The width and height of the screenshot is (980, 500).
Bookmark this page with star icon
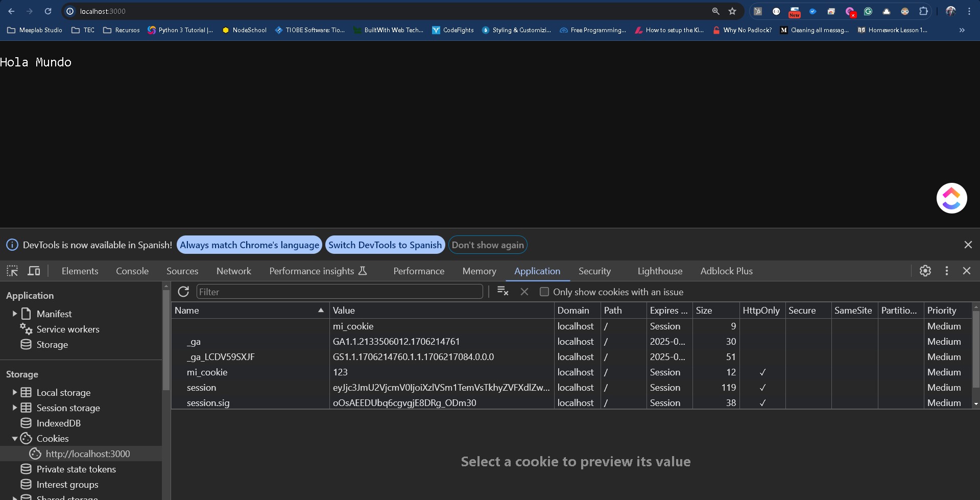pyautogui.click(x=732, y=11)
